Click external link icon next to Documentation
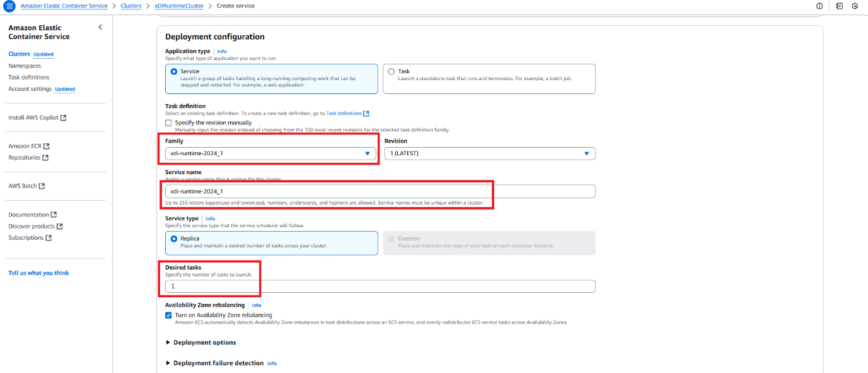 (54, 215)
